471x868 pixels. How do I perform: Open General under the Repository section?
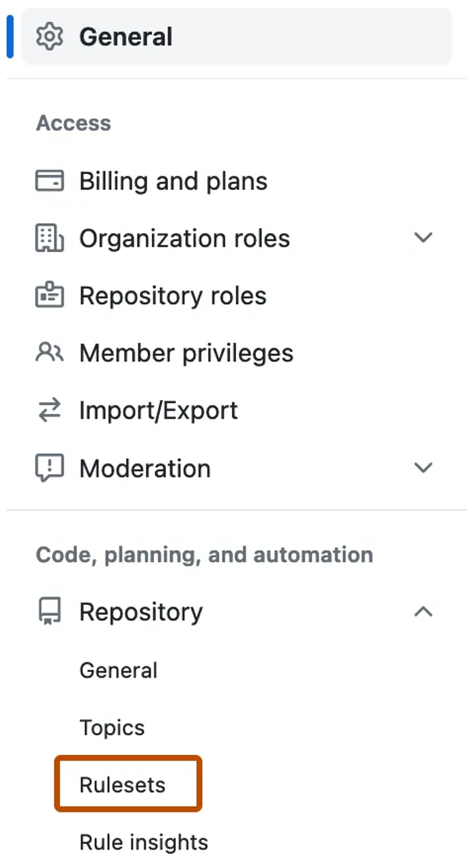coord(118,670)
